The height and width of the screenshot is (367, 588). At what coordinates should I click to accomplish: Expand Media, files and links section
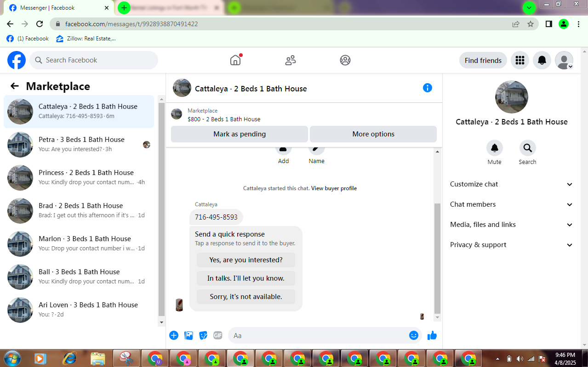click(511, 225)
